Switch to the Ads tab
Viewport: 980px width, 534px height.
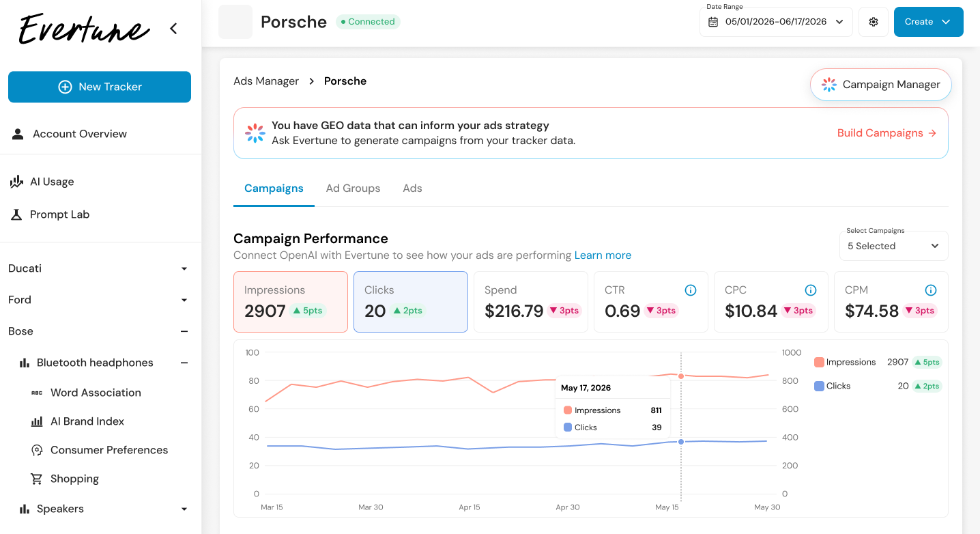(412, 188)
